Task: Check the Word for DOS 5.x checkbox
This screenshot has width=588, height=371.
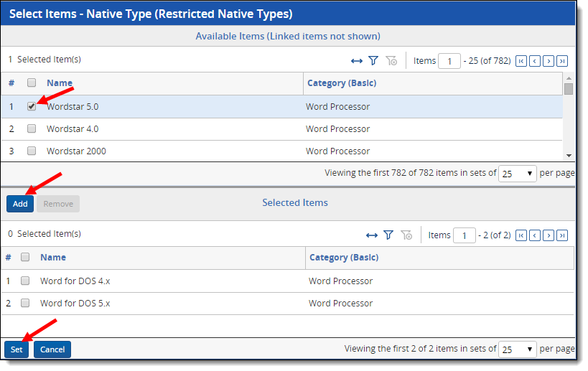Action: pos(25,303)
